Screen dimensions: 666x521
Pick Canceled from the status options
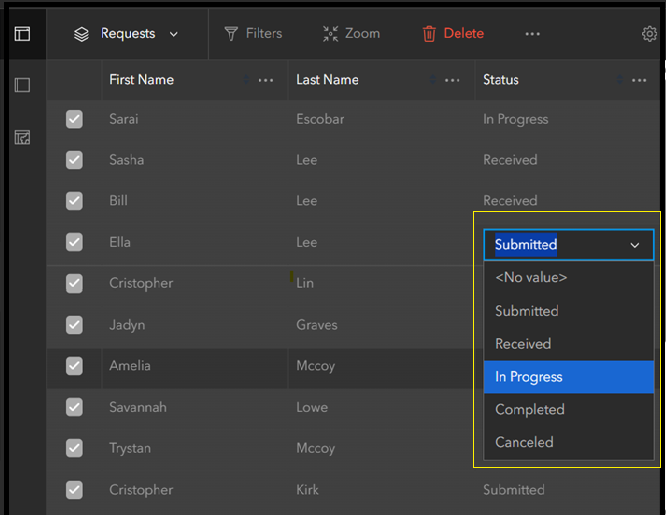tap(568, 442)
